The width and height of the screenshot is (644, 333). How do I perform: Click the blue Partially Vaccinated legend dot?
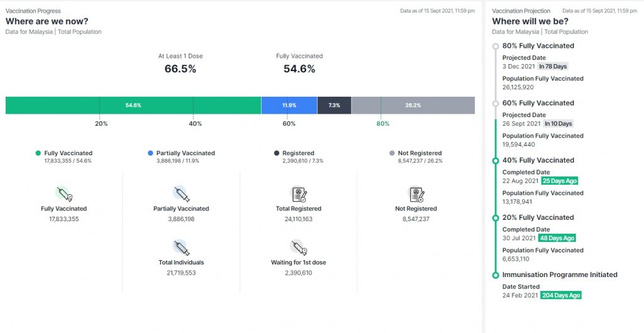pyautogui.click(x=150, y=153)
